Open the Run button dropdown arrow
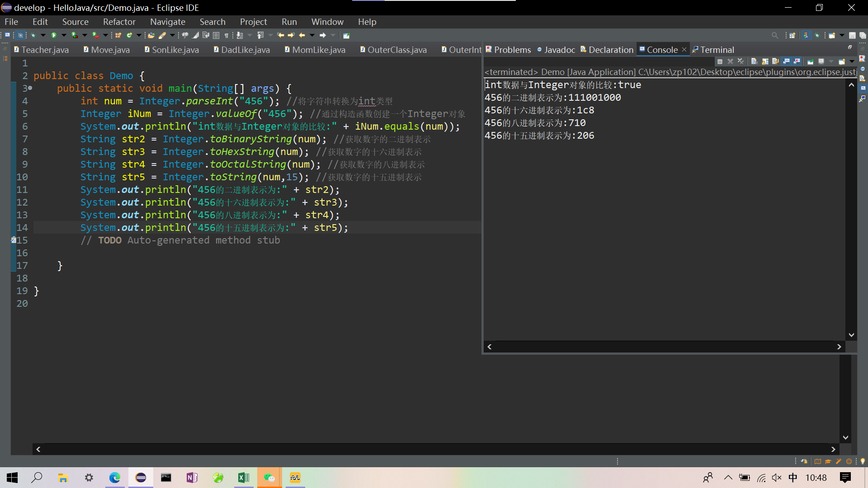Screen dimensions: 868x488 [x=64, y=35]
